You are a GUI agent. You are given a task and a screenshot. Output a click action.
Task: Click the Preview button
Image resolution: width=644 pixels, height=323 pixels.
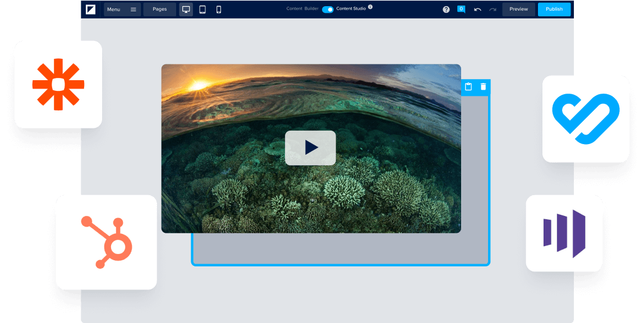pyautogui.click(x=518, y=10)
